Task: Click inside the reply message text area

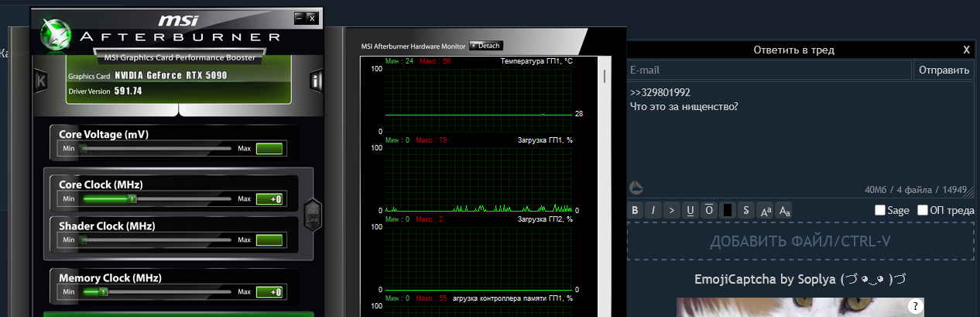Action: [x=800, y=140]
